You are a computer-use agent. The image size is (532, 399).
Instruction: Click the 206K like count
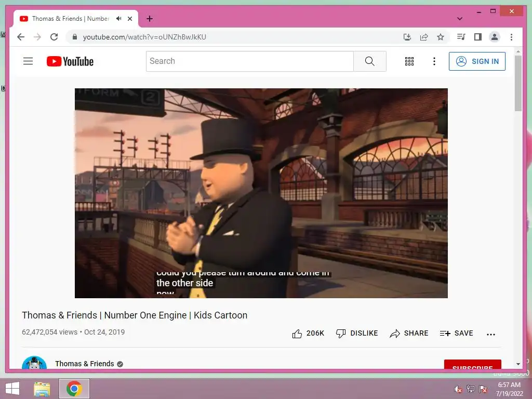[315, 333]
